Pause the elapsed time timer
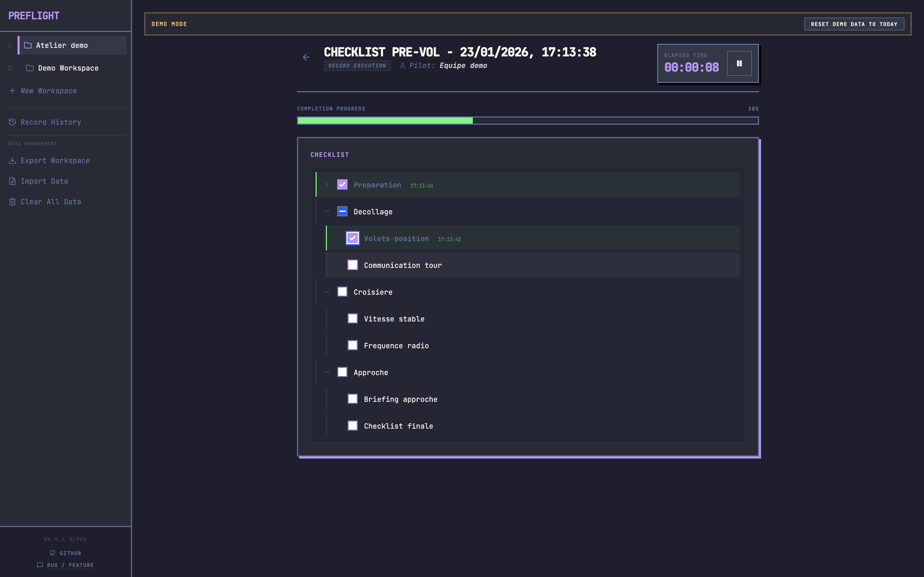 click(739, 63)
